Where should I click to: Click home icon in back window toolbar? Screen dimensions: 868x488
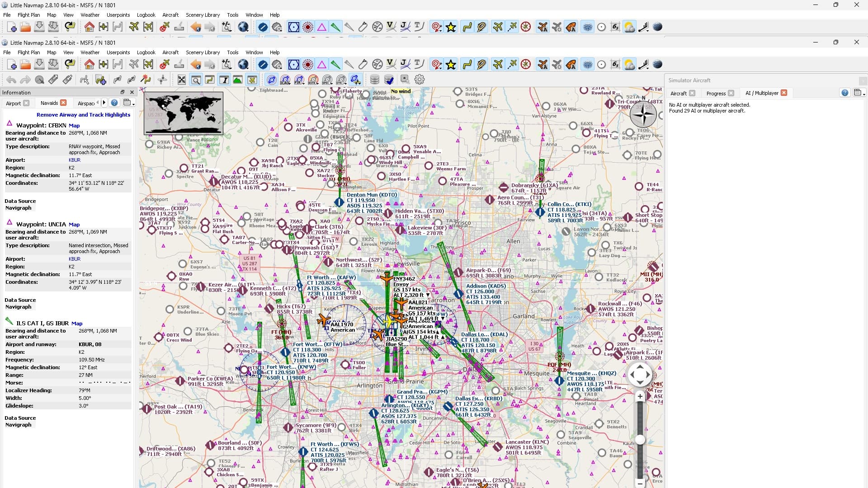pos(90,27)
